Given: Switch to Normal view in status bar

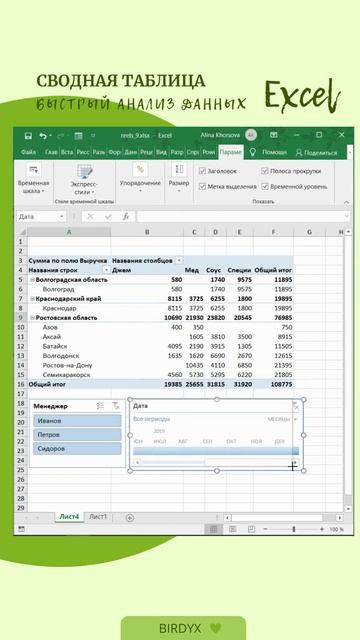Looking at the screenshot, I should coord(213,529).
